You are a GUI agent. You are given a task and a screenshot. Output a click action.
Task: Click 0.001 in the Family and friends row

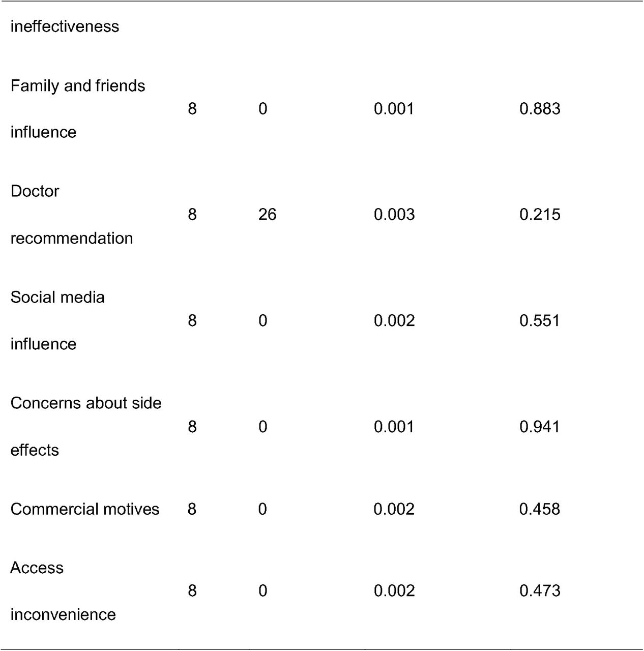click(394, 109)
